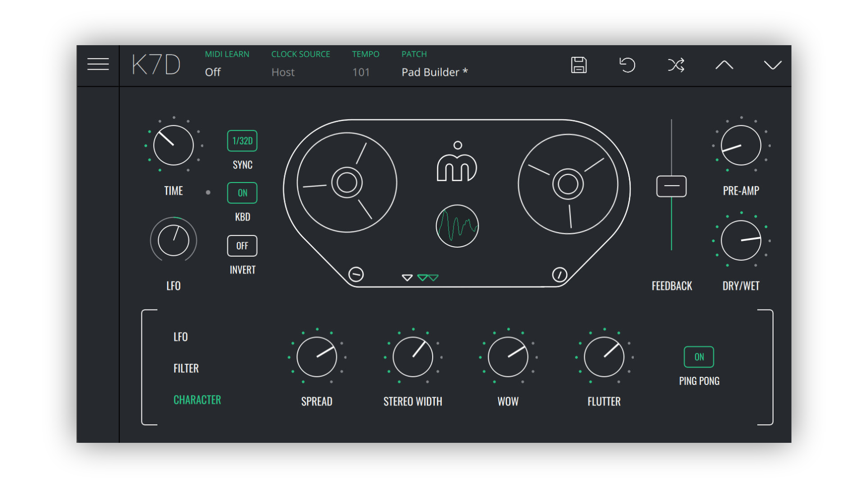Switch to the FILTER tab

(186, 368)
